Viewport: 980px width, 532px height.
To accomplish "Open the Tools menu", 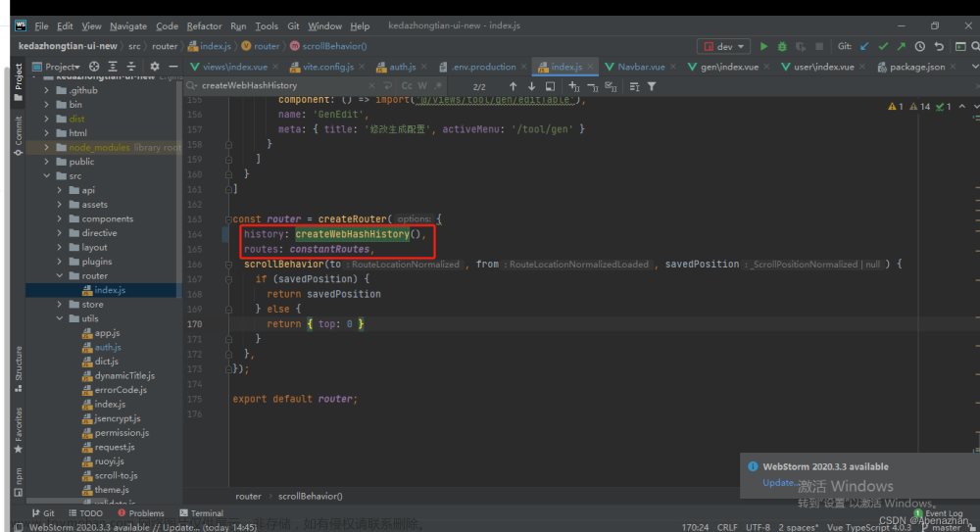I will [x=267, y=26].
